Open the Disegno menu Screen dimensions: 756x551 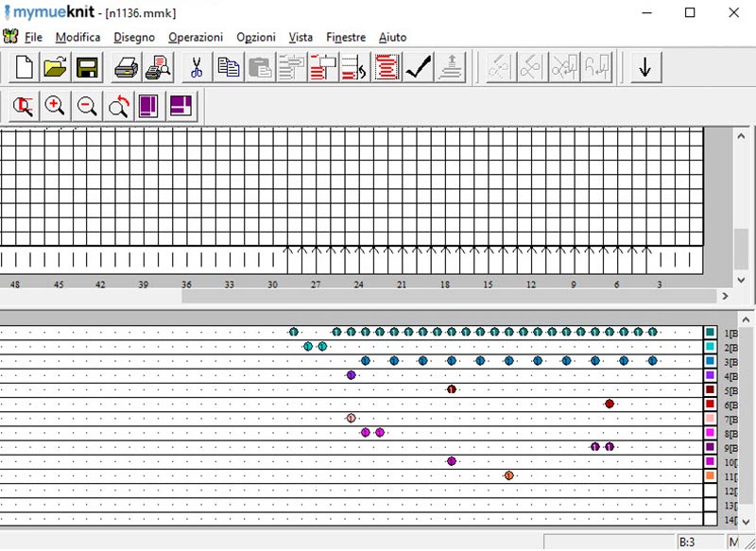pos(134,37)
